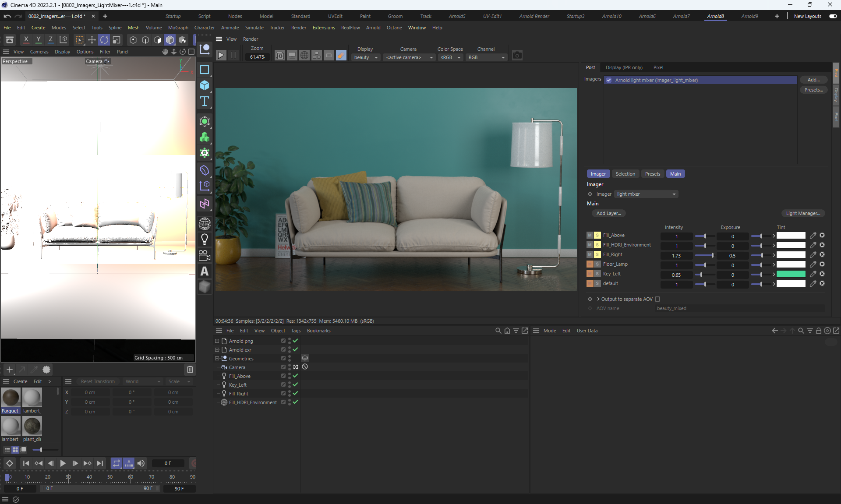Open the green Key_Left tint swatch
This screenshot has height=504, width=841.
791,274
